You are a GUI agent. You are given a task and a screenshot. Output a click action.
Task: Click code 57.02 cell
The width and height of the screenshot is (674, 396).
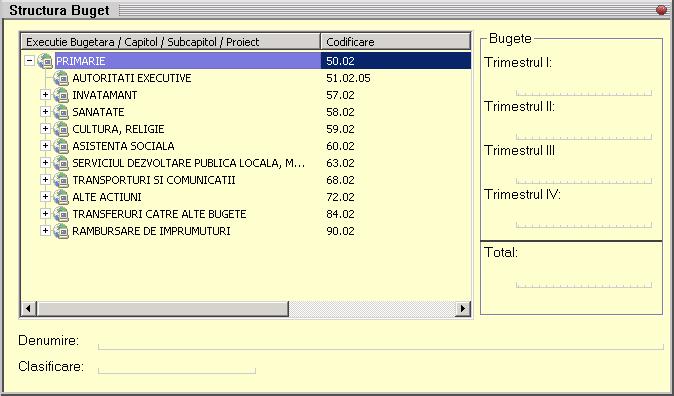(x=340, y=95)
